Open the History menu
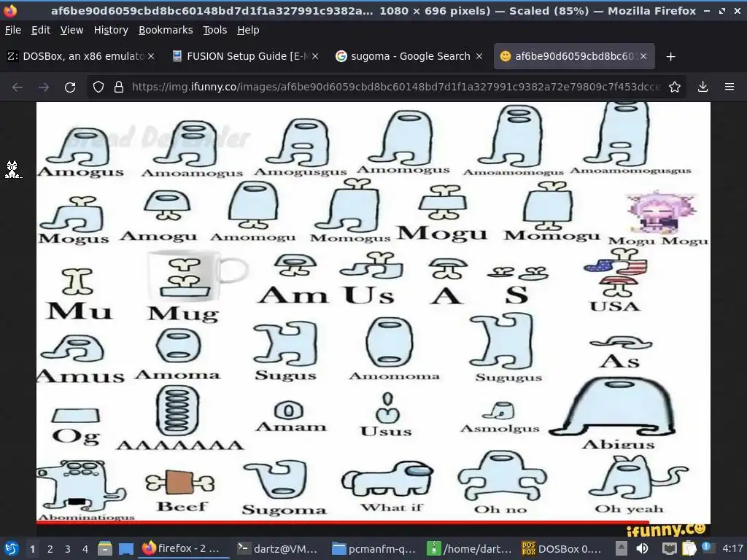 click(x=111, y=30)
